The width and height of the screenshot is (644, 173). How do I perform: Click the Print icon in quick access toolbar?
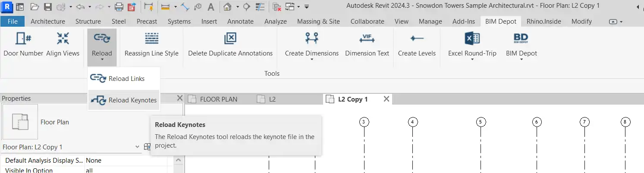tap(119, 6)
